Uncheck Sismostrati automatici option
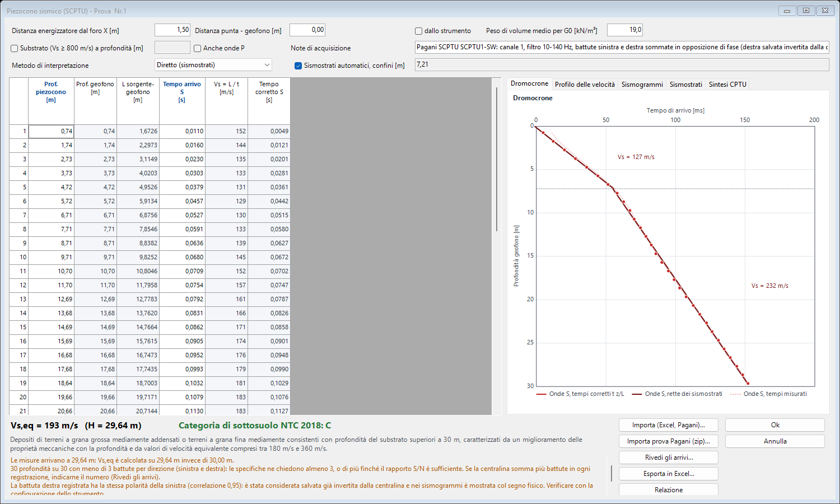Image resolution: width=840 pixels, height=504 pixels. 298,66
